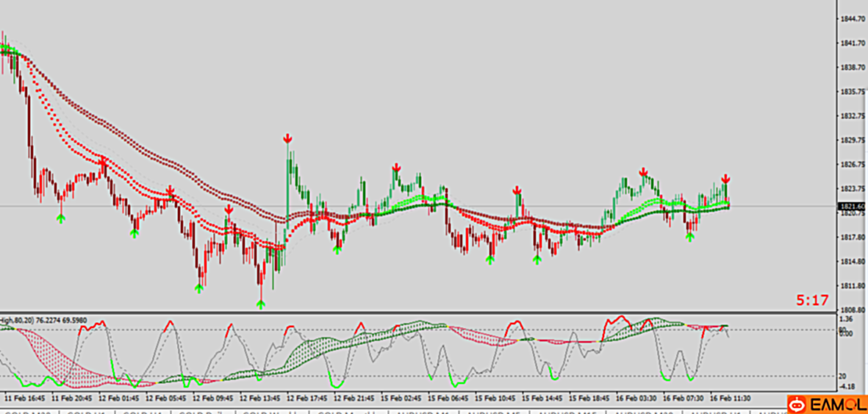Click the red sell arrow above the tallest green spike candle
Image resolution: width=868 pixels, height=414 pixels.
tap(288, 138)
